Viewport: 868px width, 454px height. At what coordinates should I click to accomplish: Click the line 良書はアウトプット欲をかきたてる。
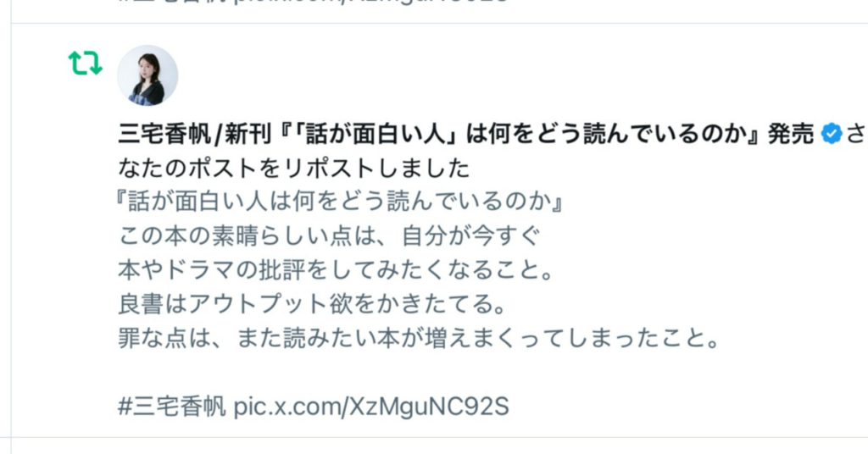(312, 304)
